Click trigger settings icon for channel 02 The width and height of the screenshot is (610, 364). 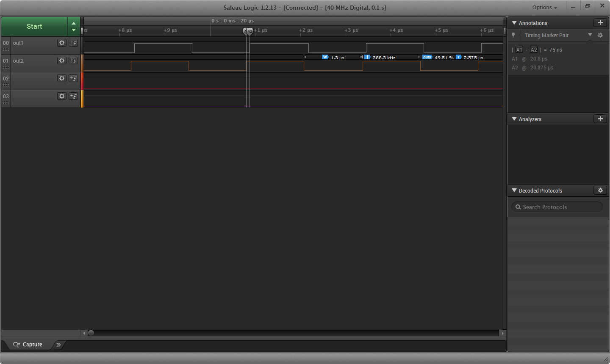[73, 78]
